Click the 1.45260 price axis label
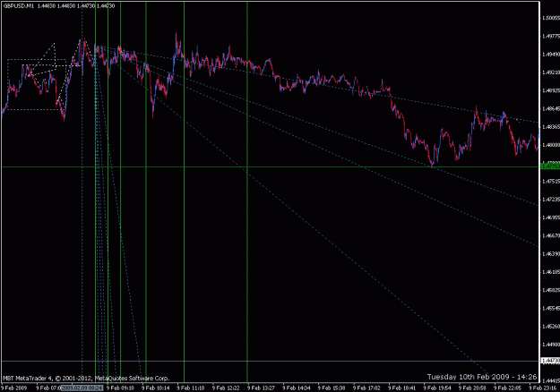 point(551,327)
